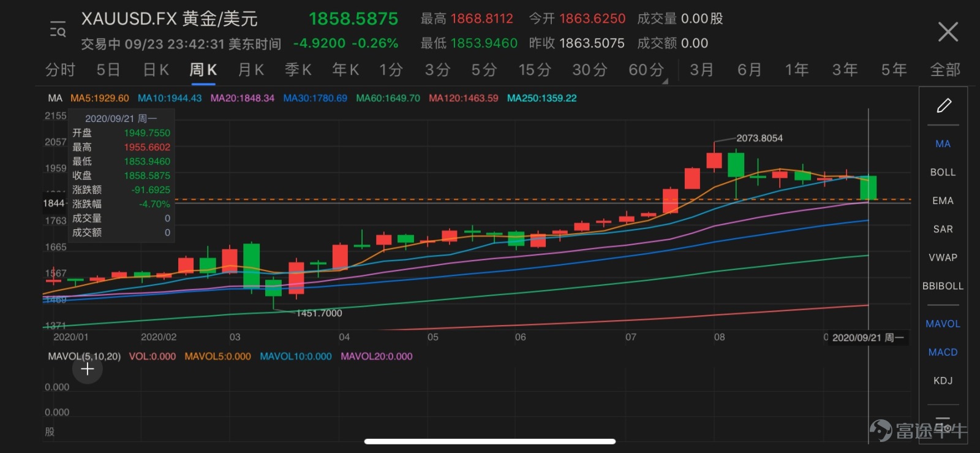The image size is (980, 453).
Task: Enable the EMA indicator
Action: (943, 200)
